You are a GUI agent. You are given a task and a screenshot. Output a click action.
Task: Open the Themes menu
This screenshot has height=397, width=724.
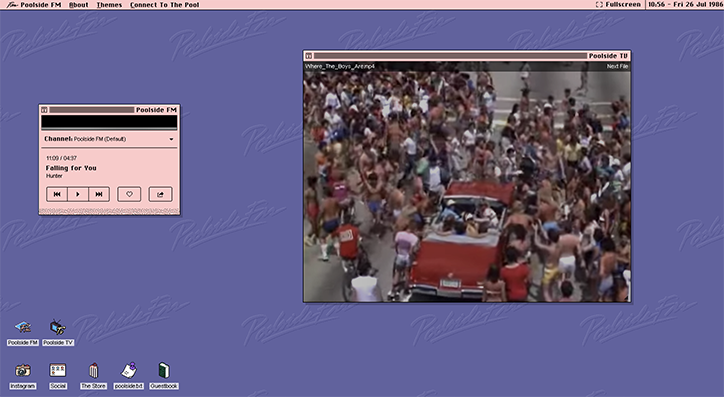point(109,5)
